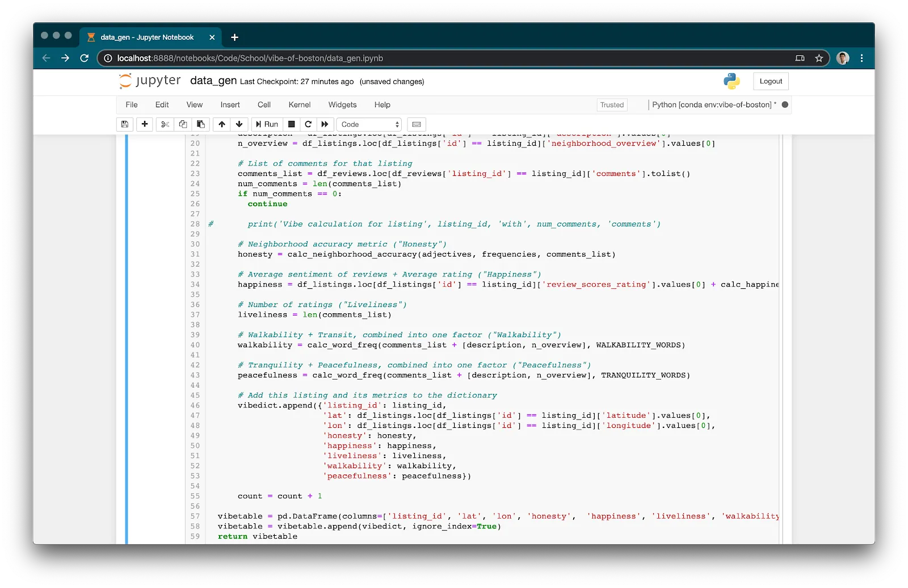Image resolution: width=908 pixels, height=588 pixels.
Task: Run the current cell
Action: (267, 124)
